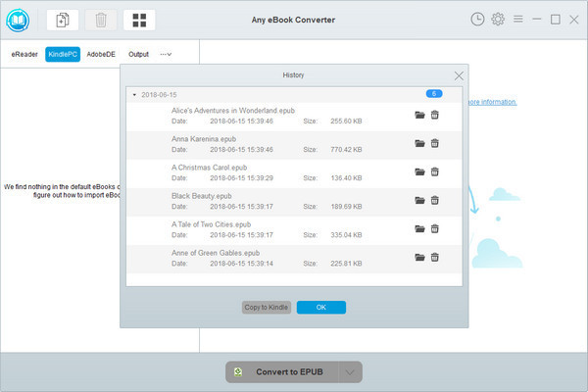This screenshot has width=588, height=392.
Task: Delete Anna Karenina.epub history entry
Action: point(434,143)
